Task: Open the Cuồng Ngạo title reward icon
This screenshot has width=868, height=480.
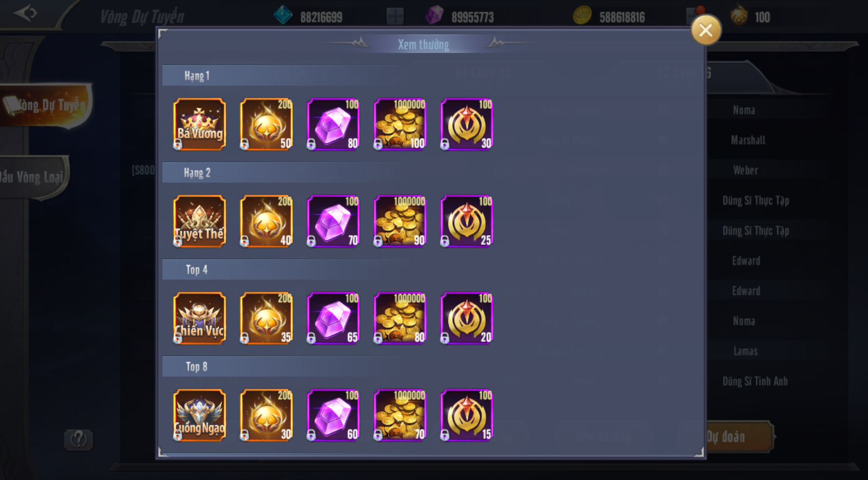Action: (199, 415)
